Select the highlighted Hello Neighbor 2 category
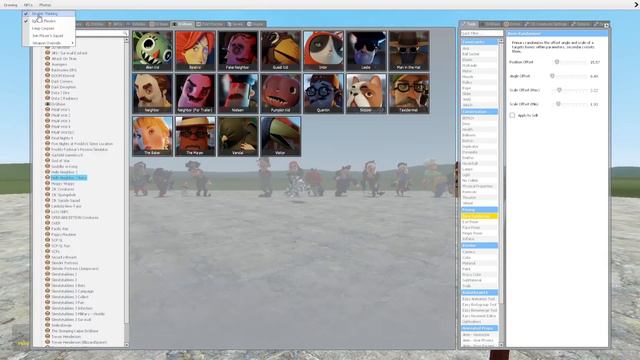Image resolution: width=640 pixels, height=360 pixels. tap(69, 178)
